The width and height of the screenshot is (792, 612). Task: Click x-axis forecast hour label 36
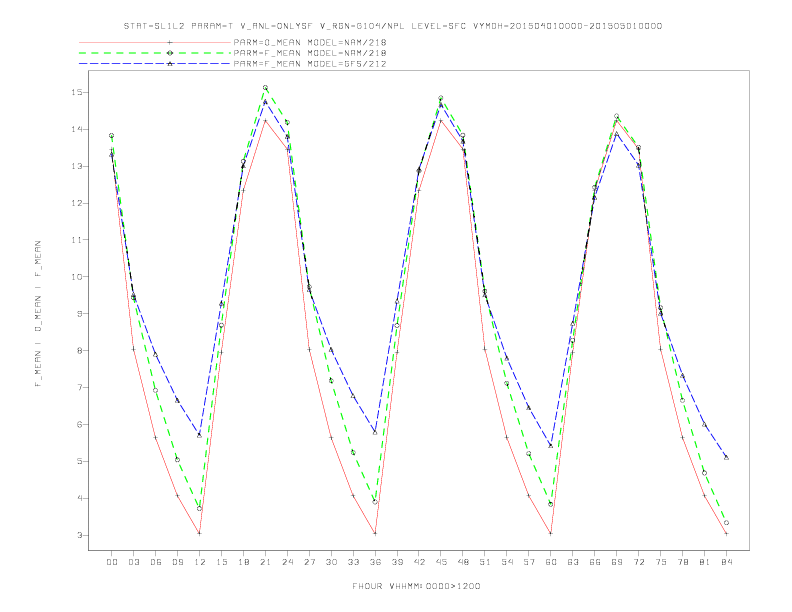pos(375,562)
